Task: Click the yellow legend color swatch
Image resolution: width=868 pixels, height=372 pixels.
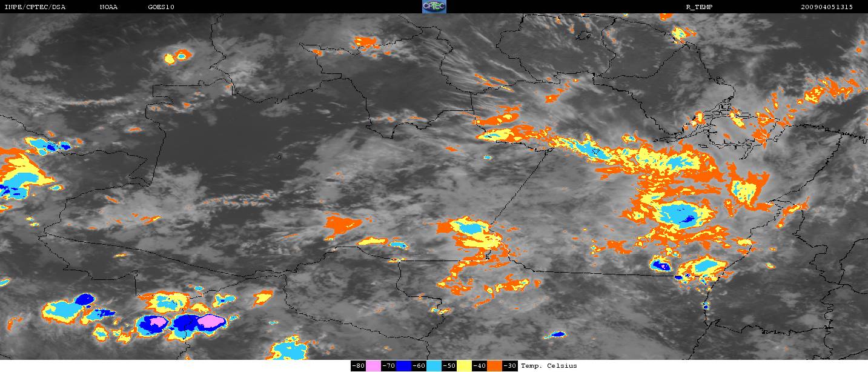Action: coord(464,366)
